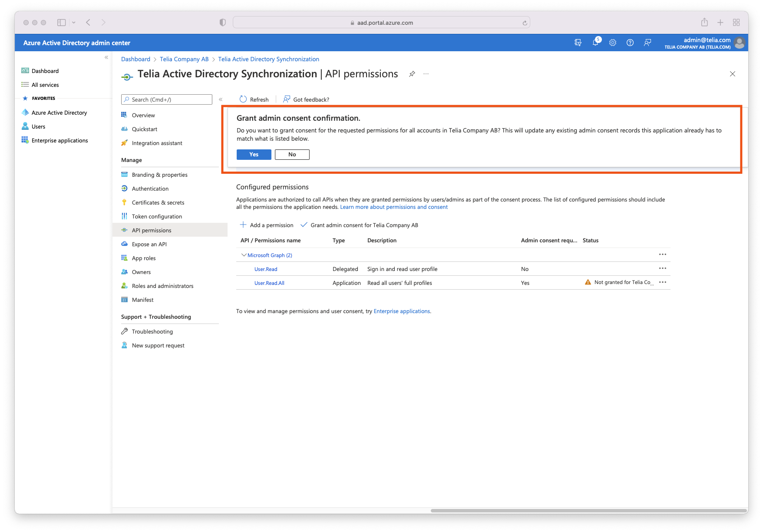Click Dashboard breadcrumb link
Viewport: 763px width, 532px height.
[x=135, y=59]
